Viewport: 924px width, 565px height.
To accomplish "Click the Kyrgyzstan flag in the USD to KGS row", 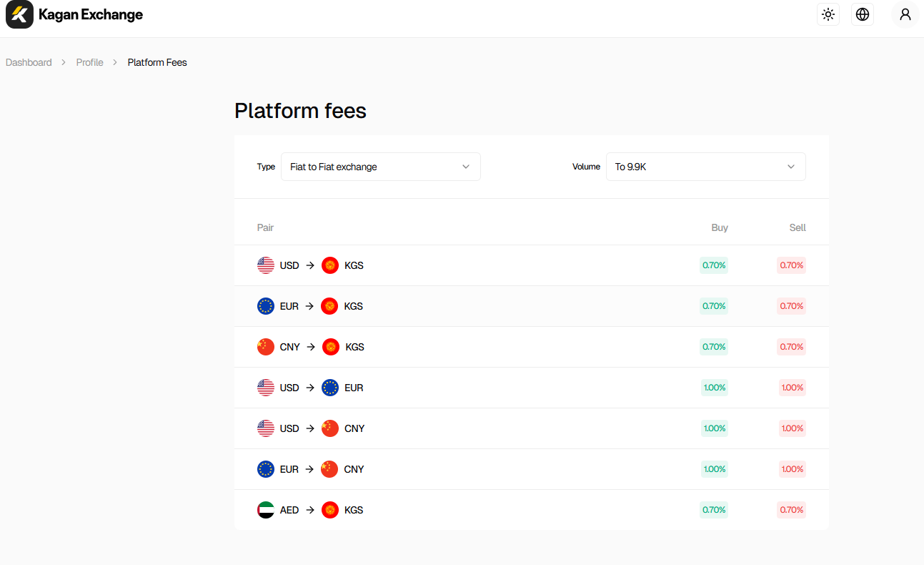I will [330, 265].
